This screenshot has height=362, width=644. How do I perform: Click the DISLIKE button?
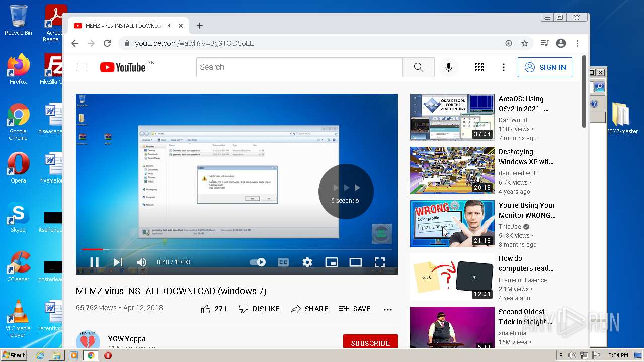pyautogui.click(x=259, y=309)
